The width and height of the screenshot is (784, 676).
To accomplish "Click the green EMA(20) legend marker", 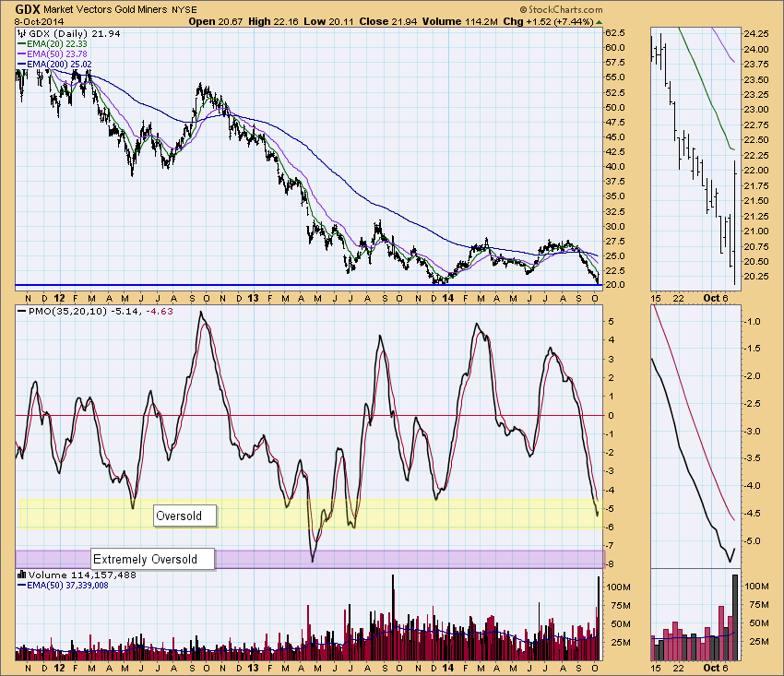I will [22, 43].
